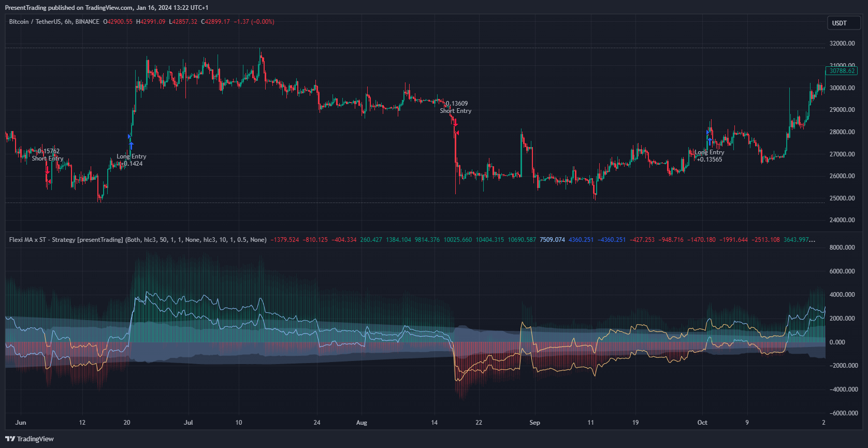The height and width of the screenshot is (448, 868).
Task: Select the indicator value 1384.104
Action: [398, 240]
